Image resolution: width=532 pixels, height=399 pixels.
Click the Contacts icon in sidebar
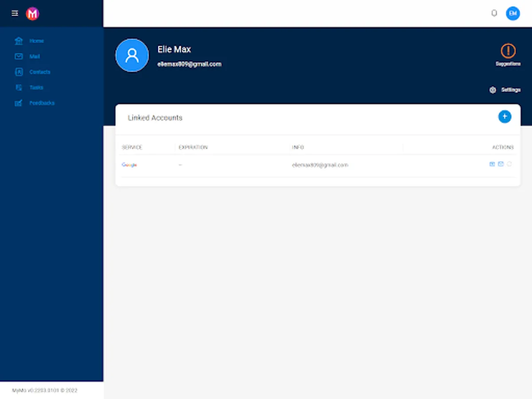19,72
